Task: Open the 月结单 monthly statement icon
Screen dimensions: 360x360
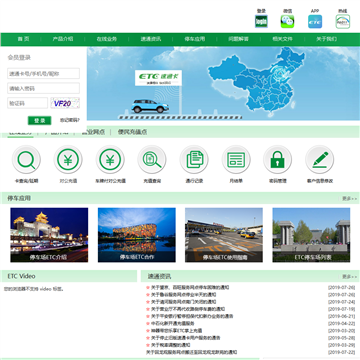Action: 236,160
